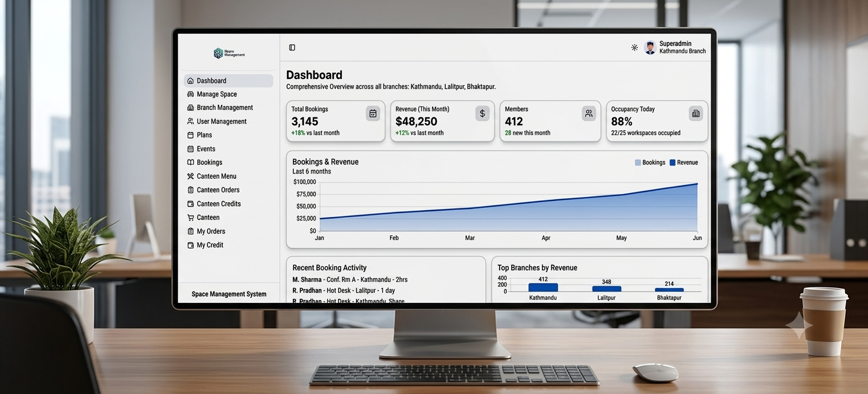Click the Dashboard home icon
The image size is (868, 394).
coord(190,81)
